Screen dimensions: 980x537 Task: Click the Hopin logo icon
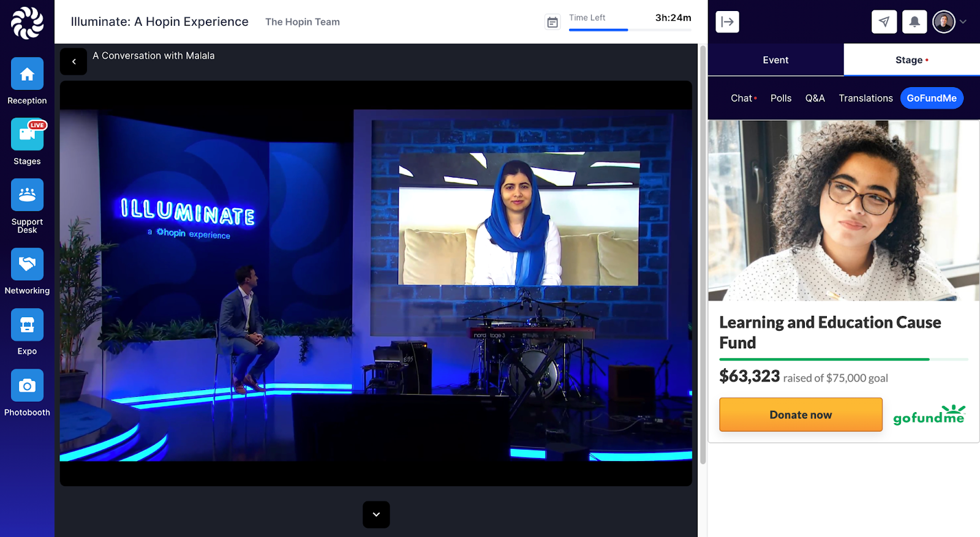tap(27, 23)
